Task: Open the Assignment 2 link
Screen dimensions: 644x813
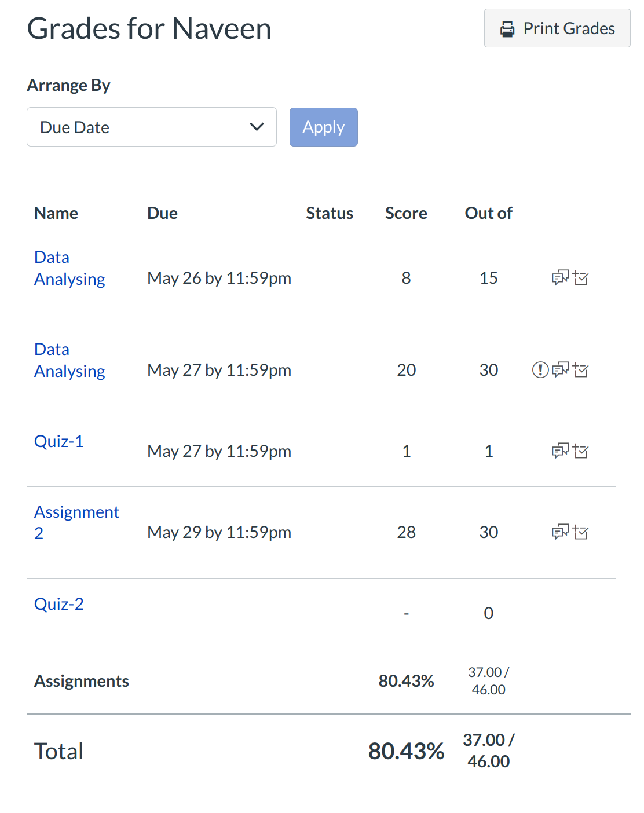Action: pos(76,522)
